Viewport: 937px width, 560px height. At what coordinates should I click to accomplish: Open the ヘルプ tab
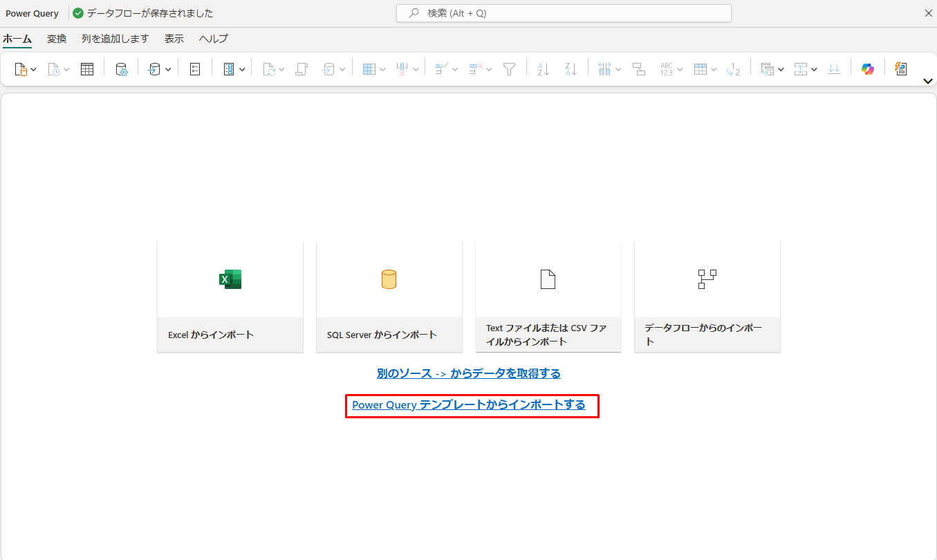[x=213, y=39]
